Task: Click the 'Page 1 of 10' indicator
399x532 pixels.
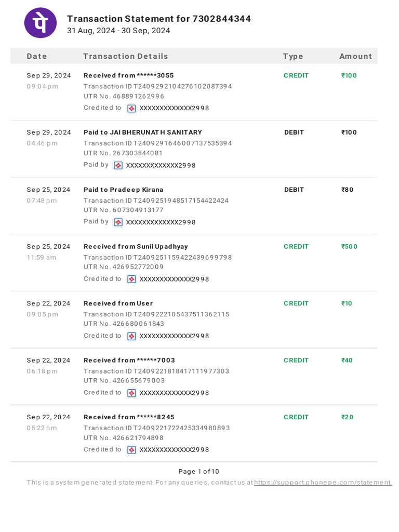Action: pos(199,472)
